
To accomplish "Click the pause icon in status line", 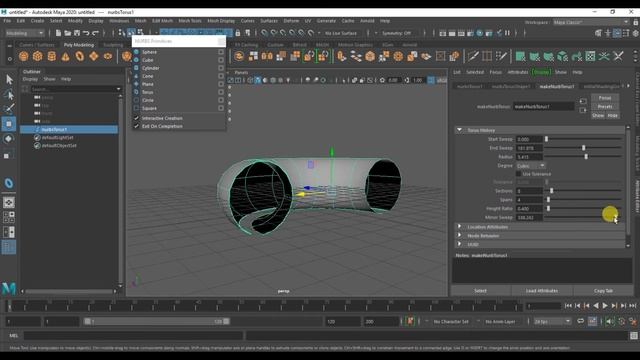I will (x=507, y=33).
